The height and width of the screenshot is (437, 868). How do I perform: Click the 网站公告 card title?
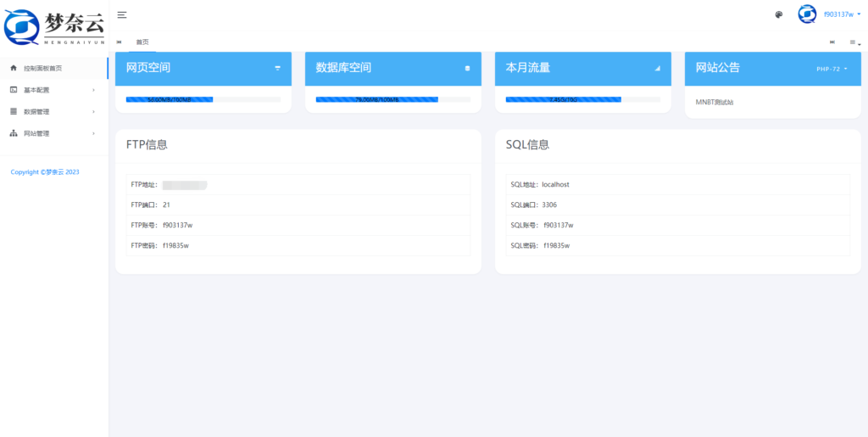point(718,68)
